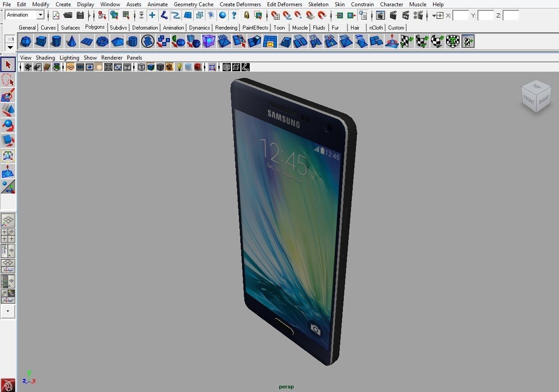
Task: Create a polygon pyramid from shelf
Action: 117,42
